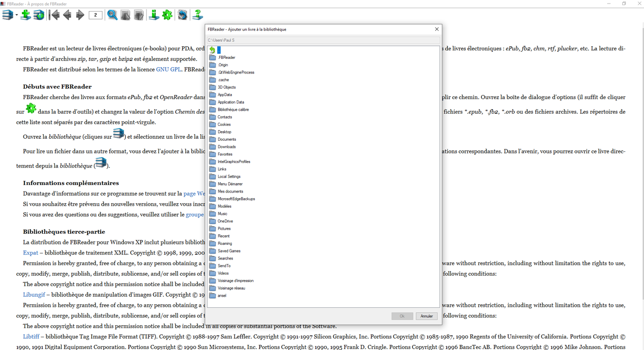The image size is (644, 350).
Task: Select the OneDrive folder
Action: [225, 221]
